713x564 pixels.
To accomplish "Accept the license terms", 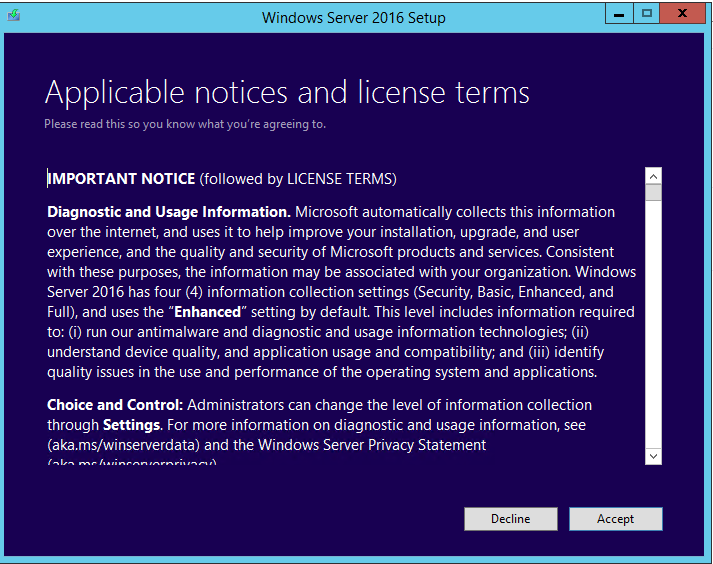I will (x=616, y=519).
